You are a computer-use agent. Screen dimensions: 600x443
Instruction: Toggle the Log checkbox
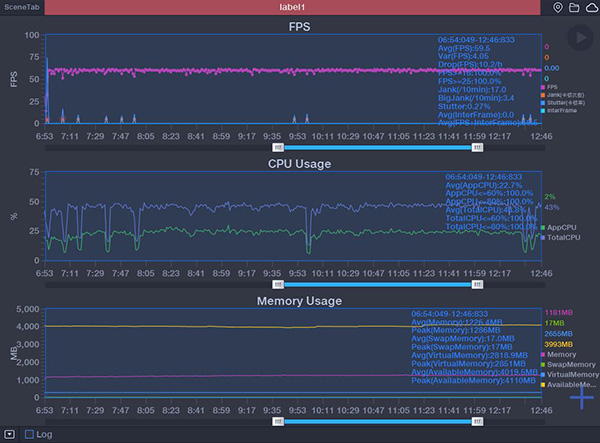(30, 435)
